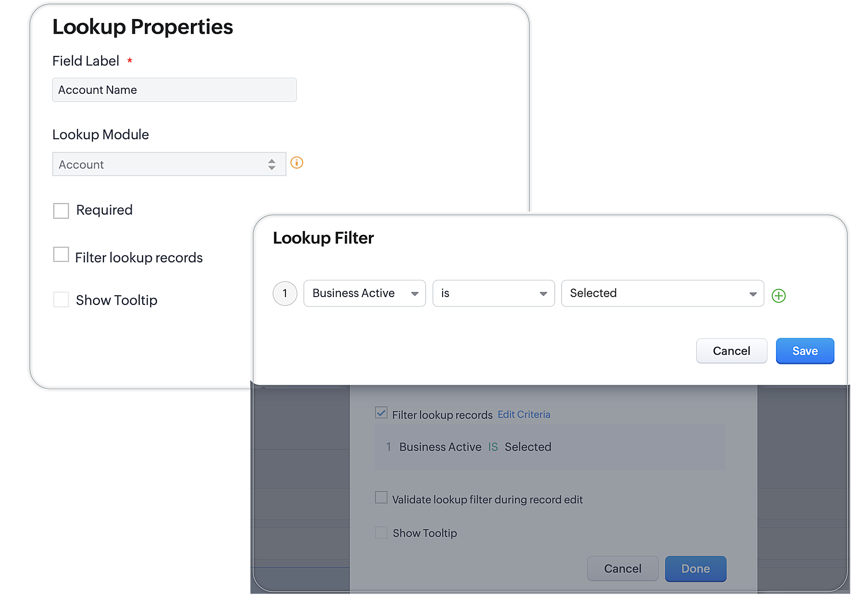The height and width of the screenshot is (608, 868).
Task: Click the orange info icon beside Lookup Module
Action: tap(296, 163)
